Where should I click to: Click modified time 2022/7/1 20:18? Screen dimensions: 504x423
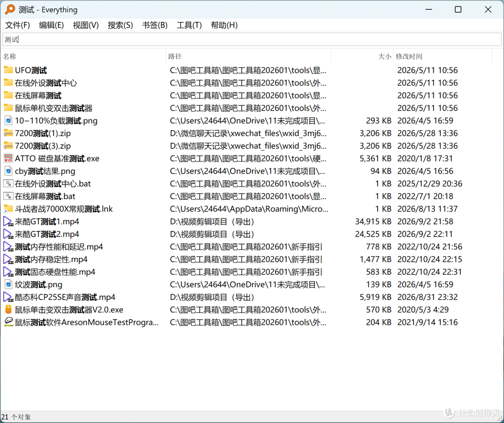click(425, 196)
